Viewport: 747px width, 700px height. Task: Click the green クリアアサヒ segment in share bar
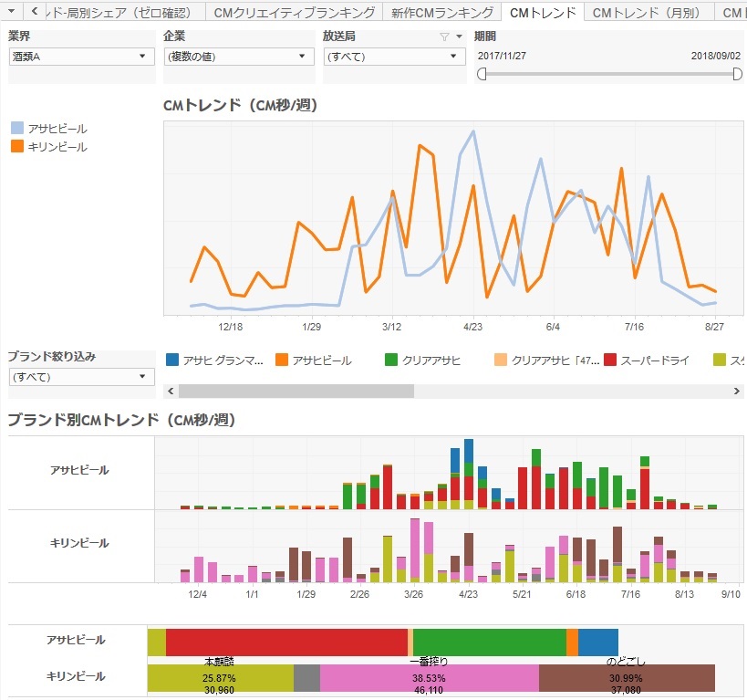pos(490,643)
